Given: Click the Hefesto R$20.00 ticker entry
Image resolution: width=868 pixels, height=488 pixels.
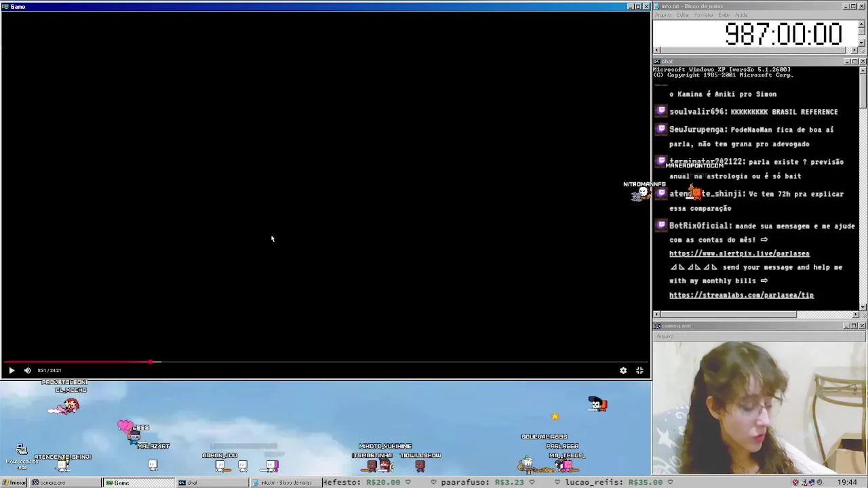Looking at the screenshot, I should [x=361, y=482].
